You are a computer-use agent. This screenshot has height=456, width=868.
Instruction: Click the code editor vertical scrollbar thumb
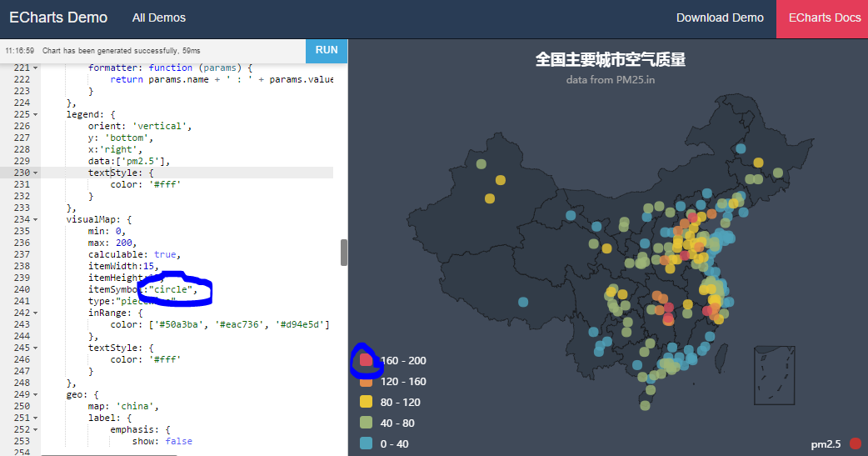[344, 253]
